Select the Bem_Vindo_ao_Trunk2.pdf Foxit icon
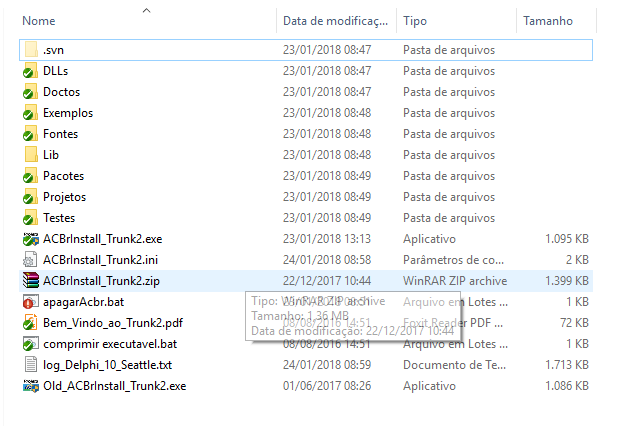 click(x=31, y=323)
